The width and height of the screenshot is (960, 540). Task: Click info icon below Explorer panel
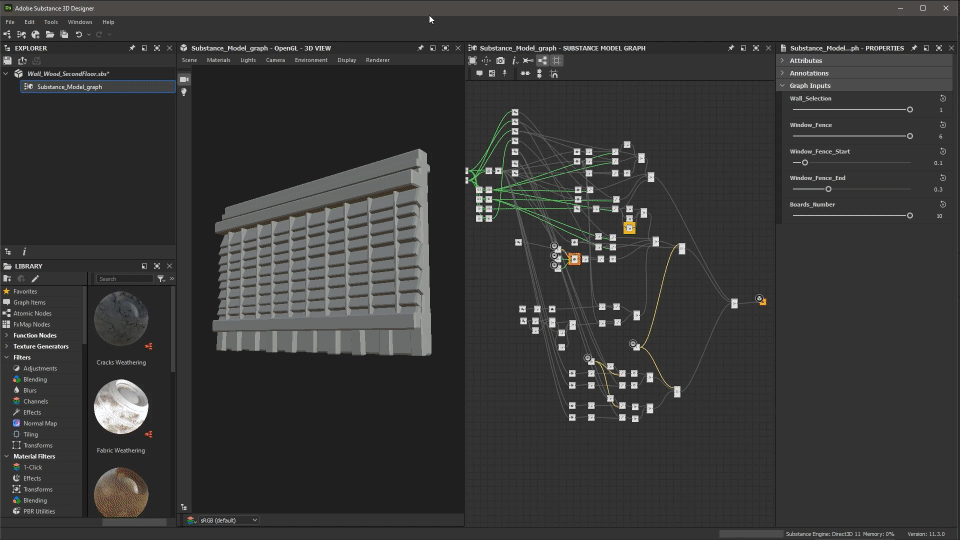[24, 252]
